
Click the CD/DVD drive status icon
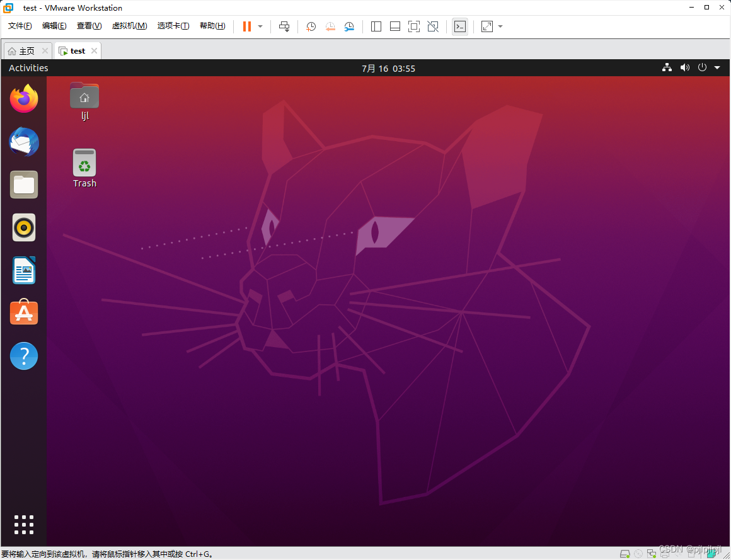pyautogui.click(x=638, y=554)
